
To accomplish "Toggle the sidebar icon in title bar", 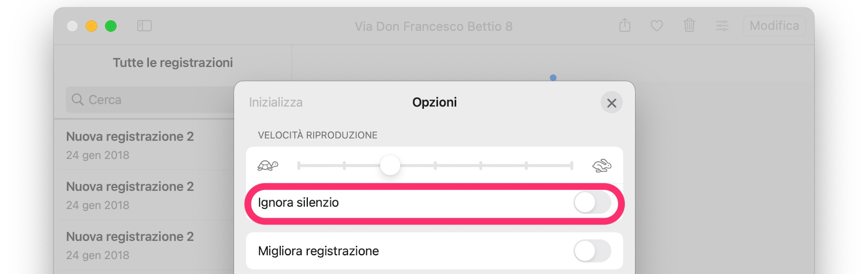I will click(145, 26).
